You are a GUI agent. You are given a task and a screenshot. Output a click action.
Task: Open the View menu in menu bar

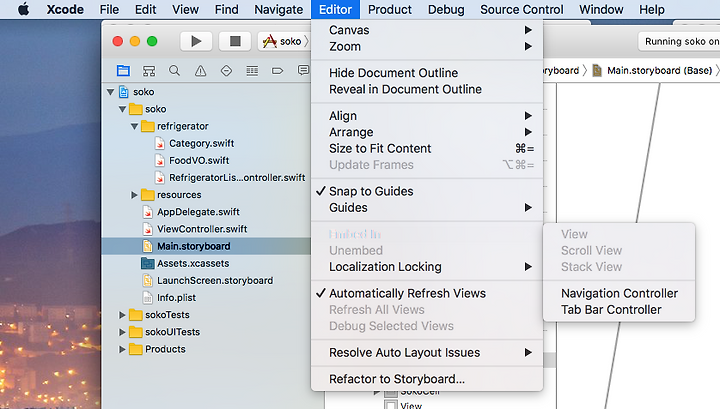(x=186, y=9)
